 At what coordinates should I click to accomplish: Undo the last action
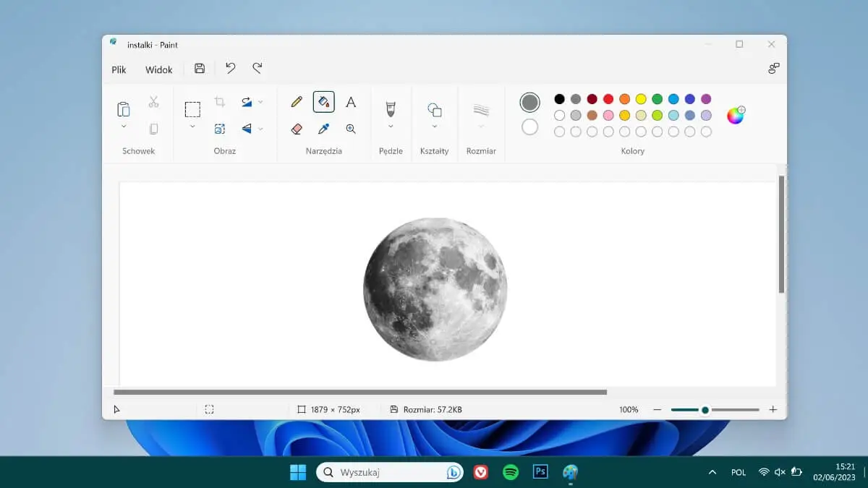[x=230, y=68]
